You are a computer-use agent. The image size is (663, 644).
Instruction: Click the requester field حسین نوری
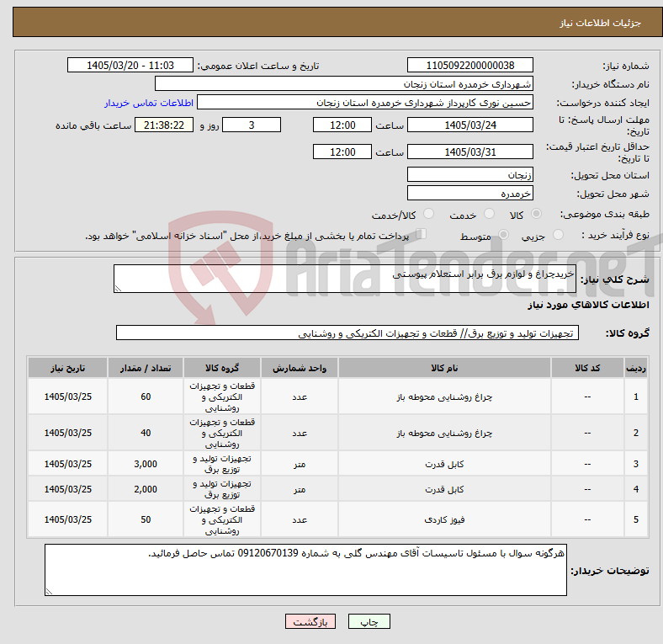pyautogui.click(x=365, y=103)
